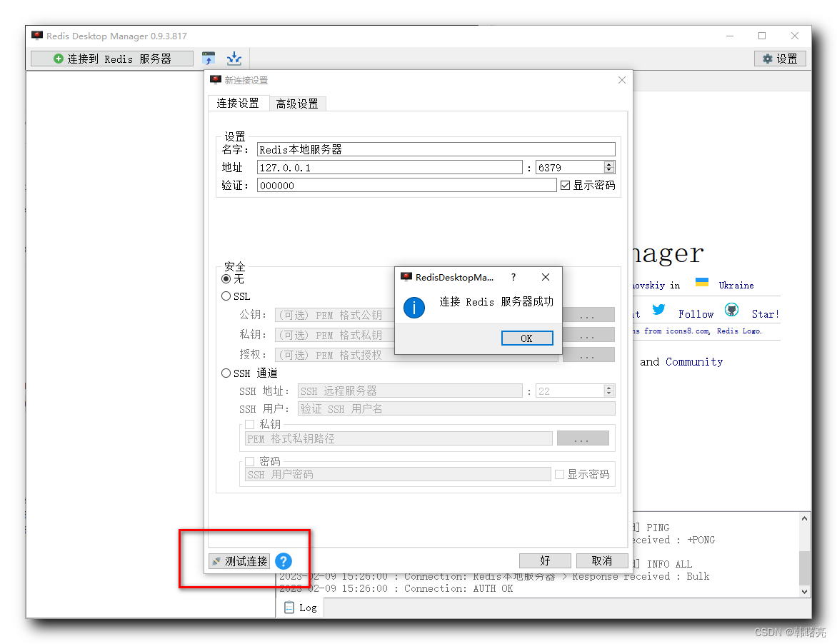
Task: Toggle the SSH 显示密码 checkbox
Action: point(559,474)
